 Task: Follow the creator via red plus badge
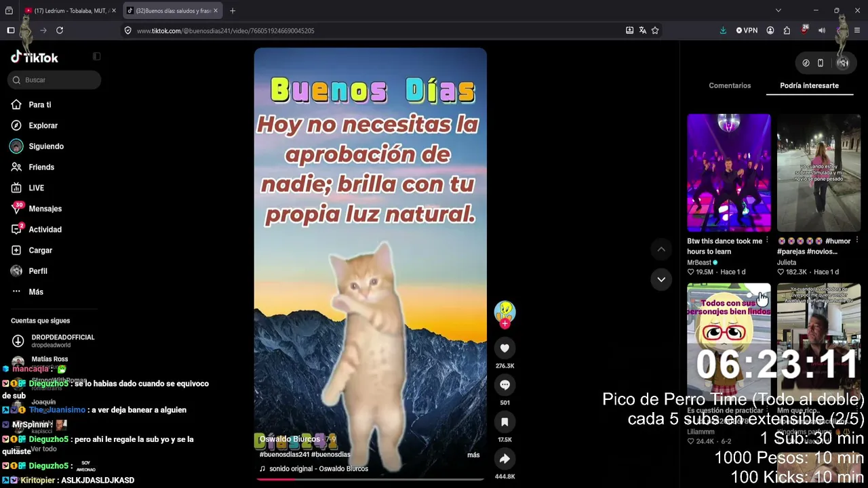tap(505, 324)
